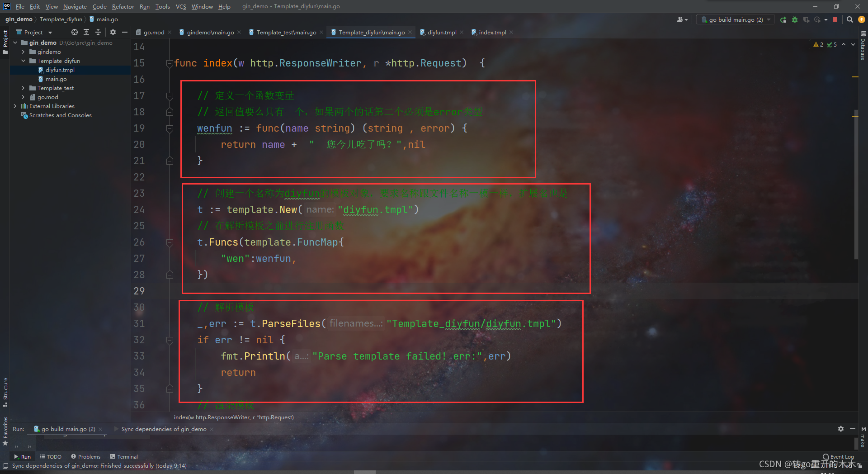Run with coverage
This screenshot has height=474, width=868.
point(806,19)
